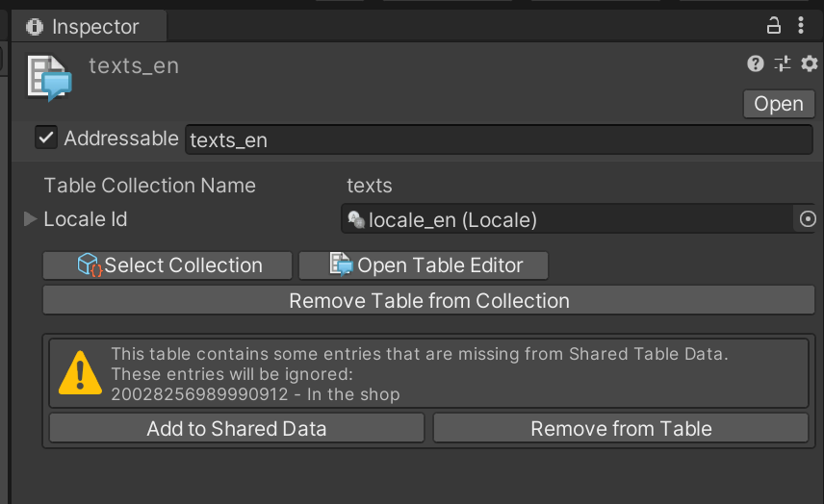
Task: Click Remove Table from Collection
Action: (429, 301)
